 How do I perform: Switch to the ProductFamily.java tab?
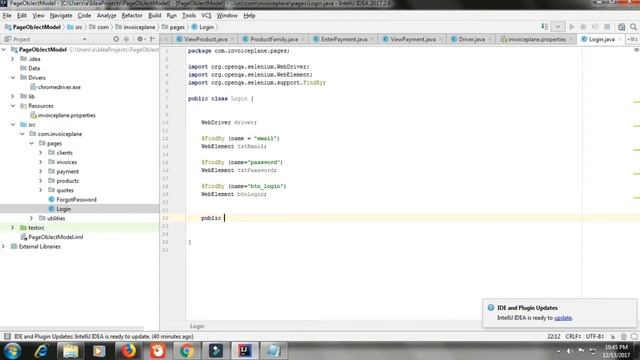click(273, 39)
